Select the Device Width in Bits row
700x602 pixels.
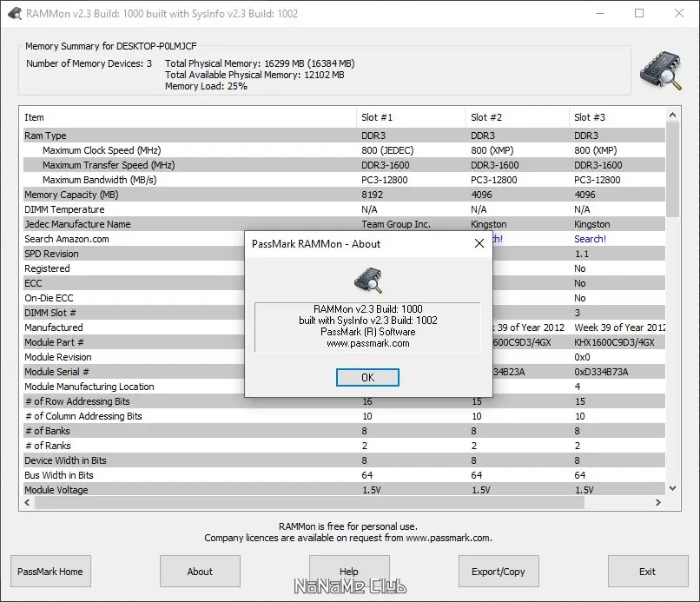pos(344,460)
